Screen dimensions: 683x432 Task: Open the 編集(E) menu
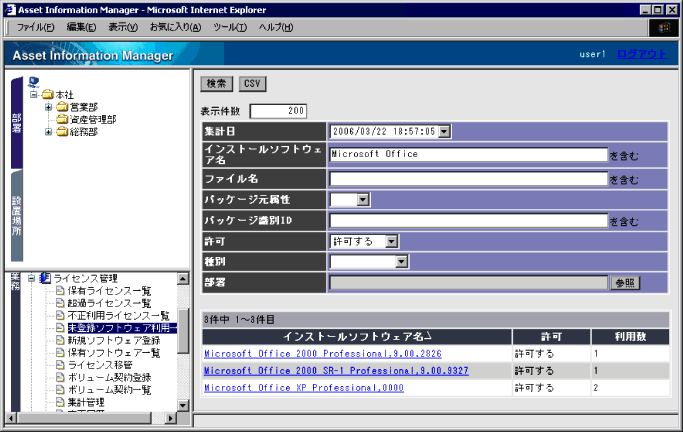(81, 27)
